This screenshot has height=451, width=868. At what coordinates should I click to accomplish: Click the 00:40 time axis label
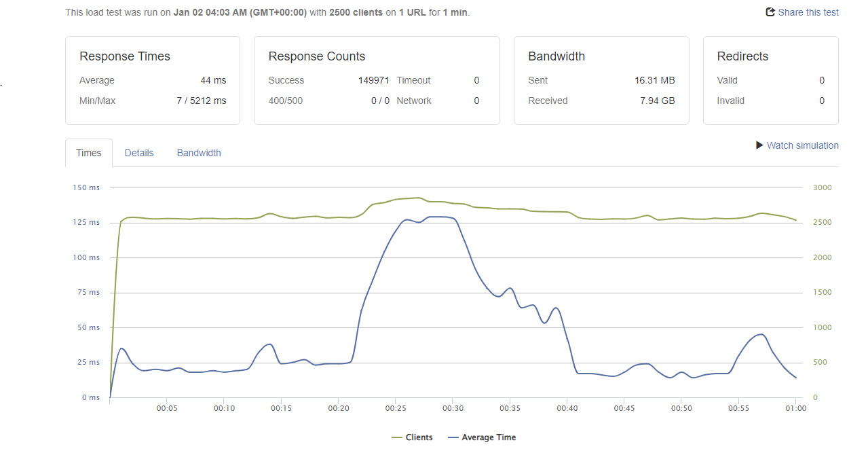[567, 408]
